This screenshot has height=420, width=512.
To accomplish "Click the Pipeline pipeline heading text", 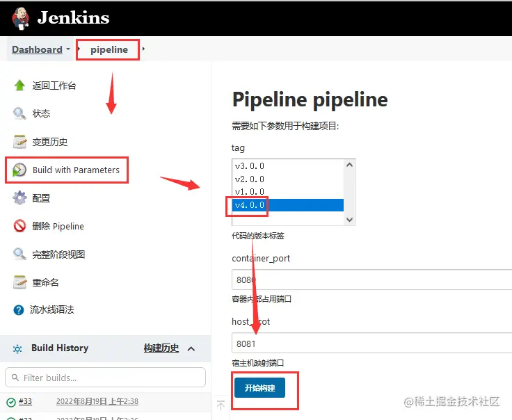I will (310, 100).
